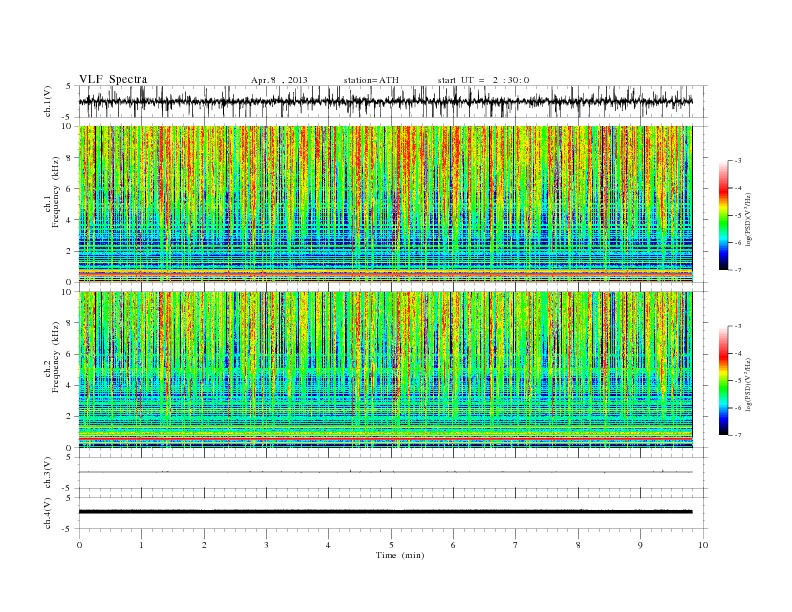Screen dimensions: 792x612
Task: Select the date text "Apr. 8, 2013"
Action: [x=279, y=80]
